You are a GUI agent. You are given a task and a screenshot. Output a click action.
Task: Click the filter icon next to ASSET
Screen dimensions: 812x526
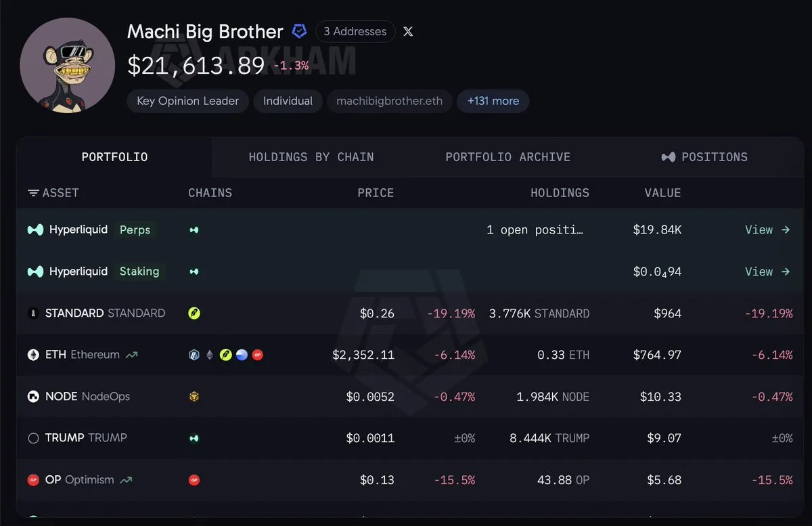coord(33,193)
